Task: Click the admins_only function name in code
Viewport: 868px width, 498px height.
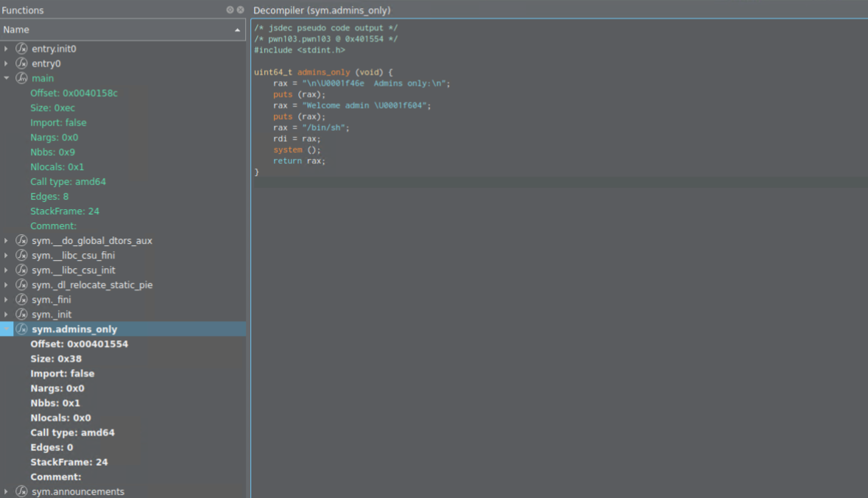Action: [x=323, y=72]
